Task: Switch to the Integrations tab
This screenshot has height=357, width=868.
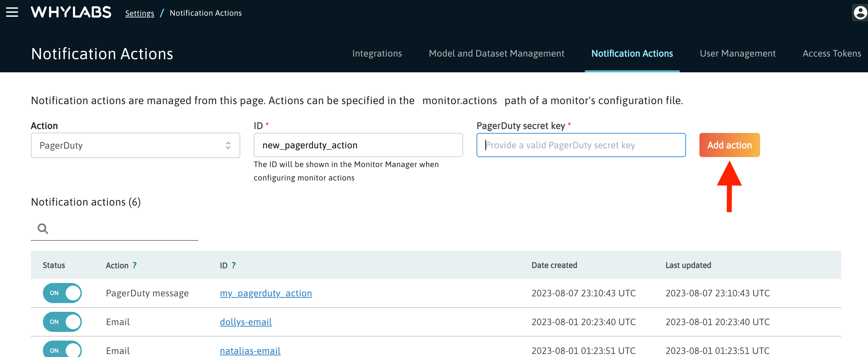Action: 377,53
